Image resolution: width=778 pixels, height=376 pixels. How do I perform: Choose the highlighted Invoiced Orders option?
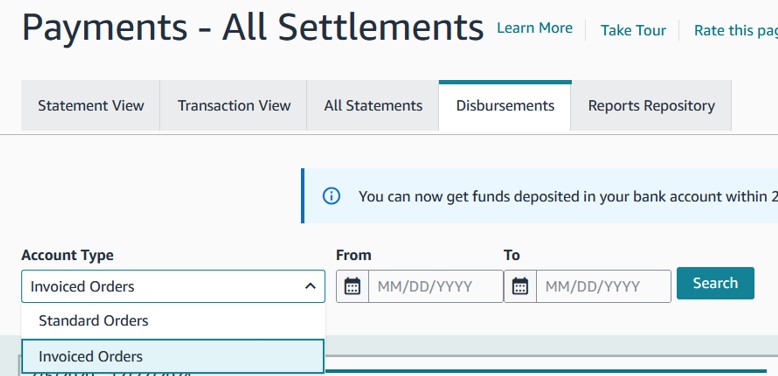pos(173,356)
